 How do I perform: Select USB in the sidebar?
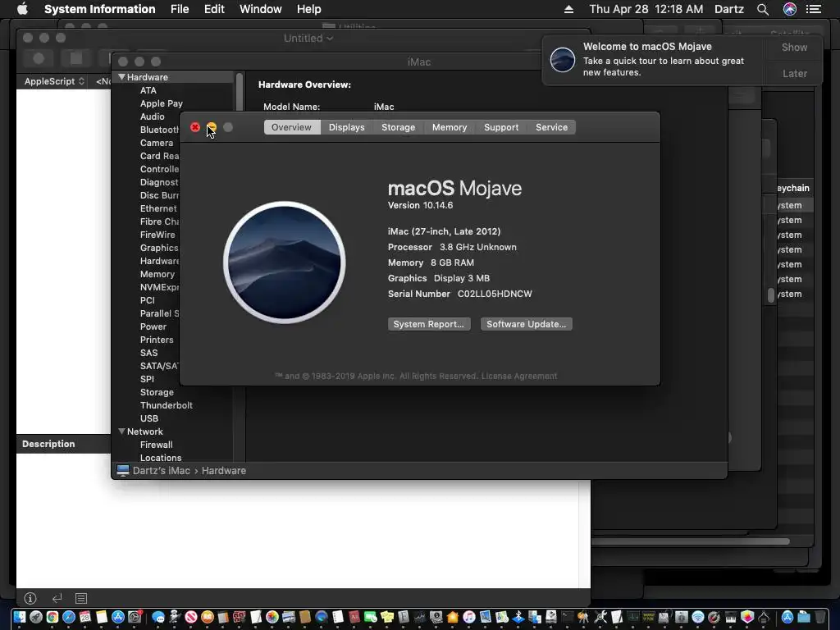[149, 418]
